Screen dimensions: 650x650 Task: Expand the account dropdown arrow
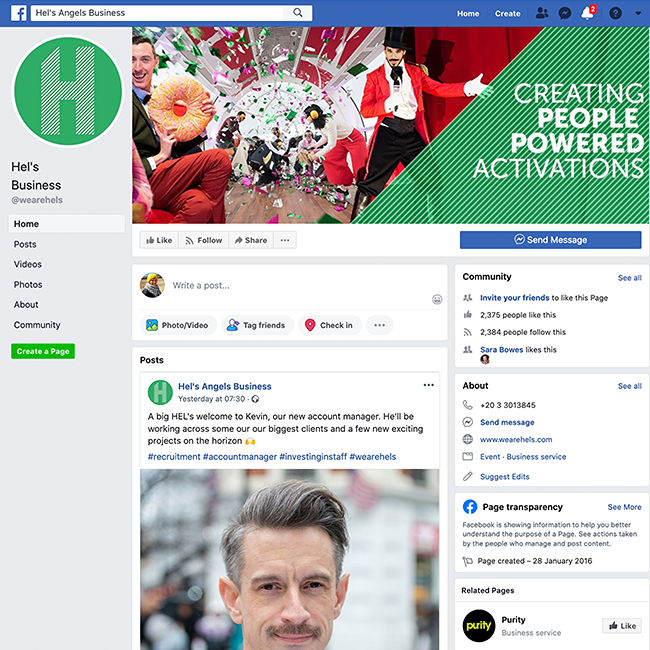tap(638, 13)
